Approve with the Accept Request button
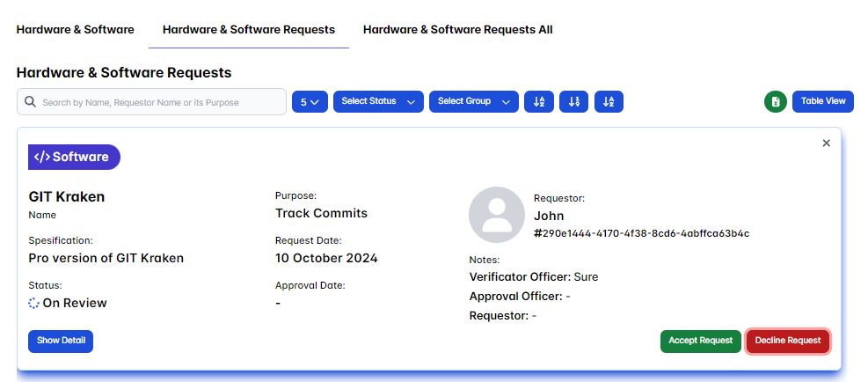The image size is (868, 382). (700, 341)
